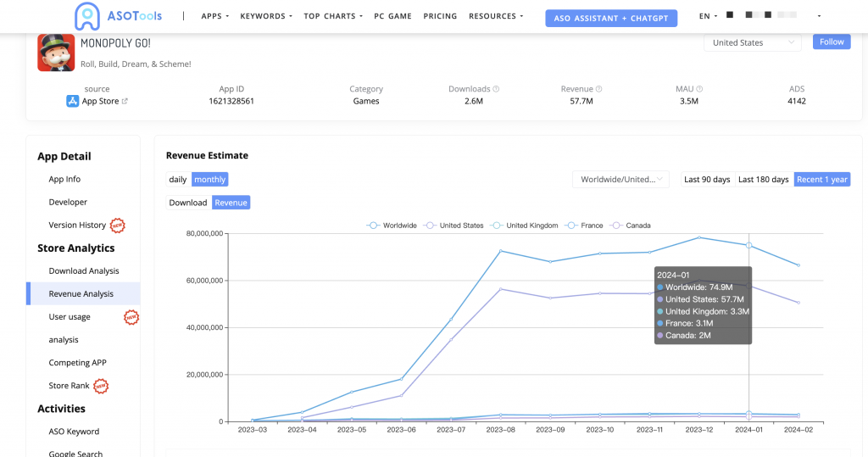The width and height of the screenshot is (868, 457).
Task: Select Last 90 days range
Action: point(707,180)
